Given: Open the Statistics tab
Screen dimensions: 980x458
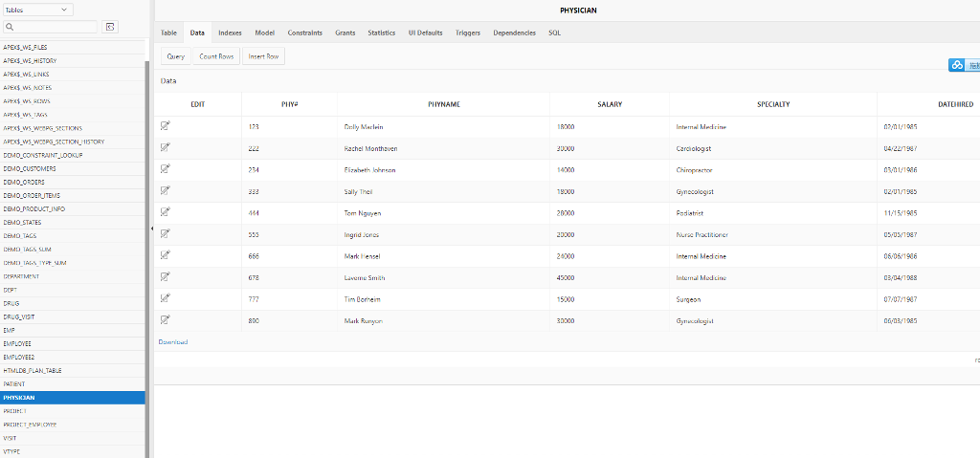Looking at the screenshot, I should coord(381,33).
